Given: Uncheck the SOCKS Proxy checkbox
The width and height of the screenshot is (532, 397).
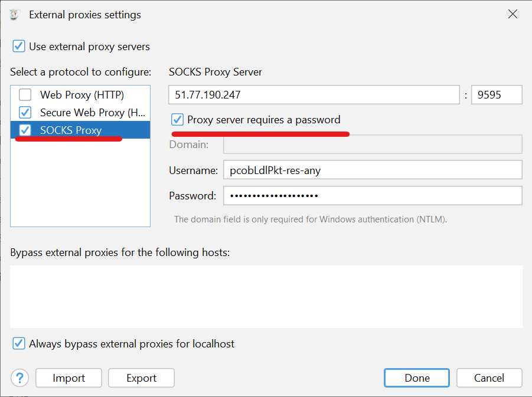Looking at the screenshot, I should (25, 130).
